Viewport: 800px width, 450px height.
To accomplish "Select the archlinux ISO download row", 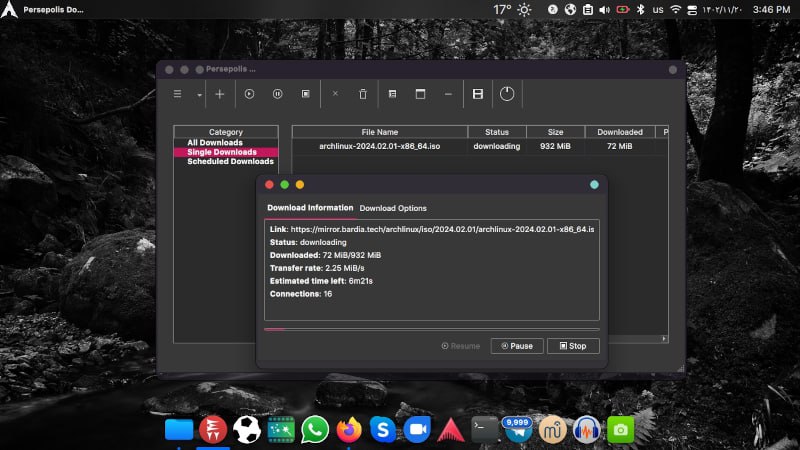I will 380,146.
